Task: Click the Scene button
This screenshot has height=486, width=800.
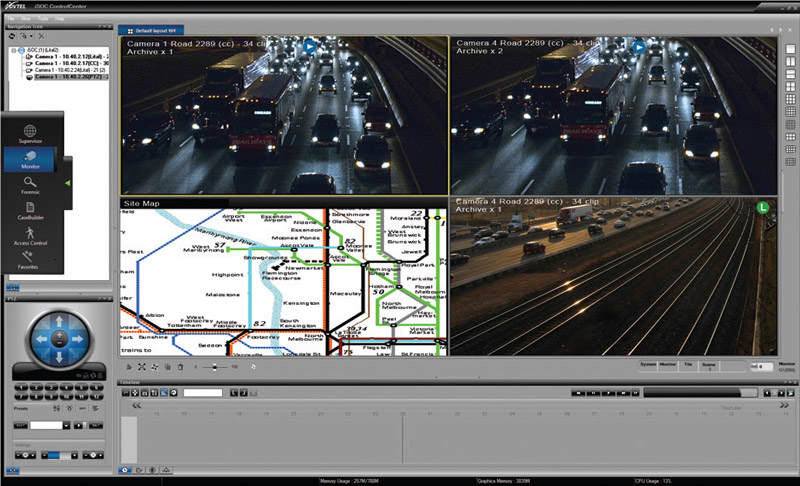Action: coord(709,365)
